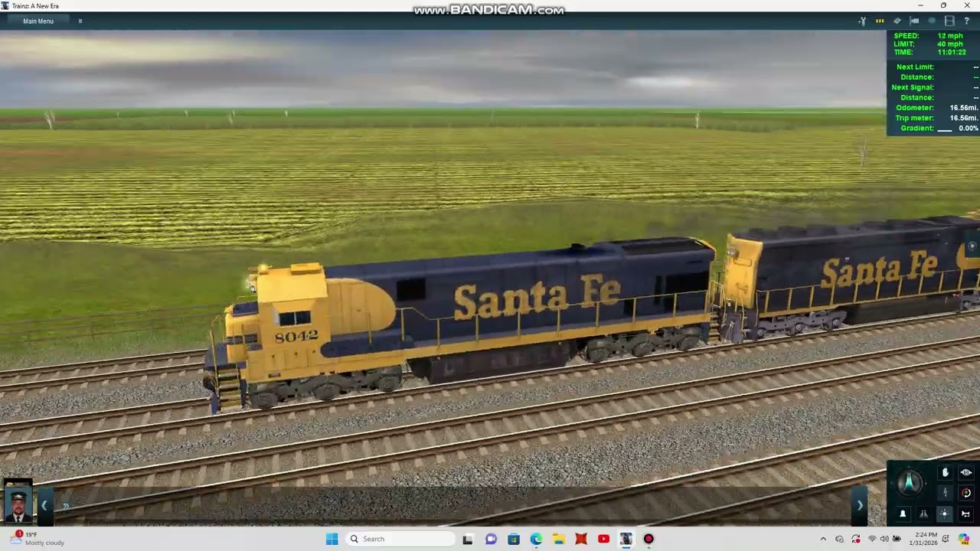Image resolution: width=980 pixels, height=551 pixels.
Task: Open the Windows Start menu
Action: [332, 539]
